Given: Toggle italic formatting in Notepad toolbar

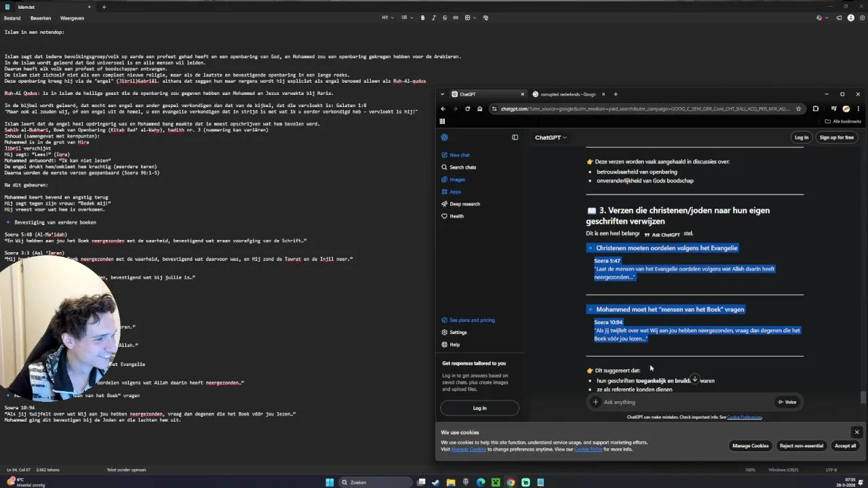Looking at the screenshot, I should [x=433, y=18].
